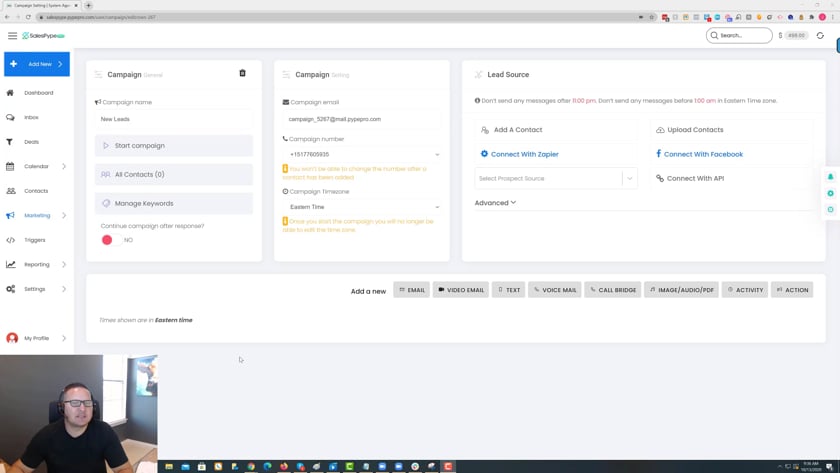Open the Campaign Timezone dropdown
The image size is (840, 473).
[362, 207]
